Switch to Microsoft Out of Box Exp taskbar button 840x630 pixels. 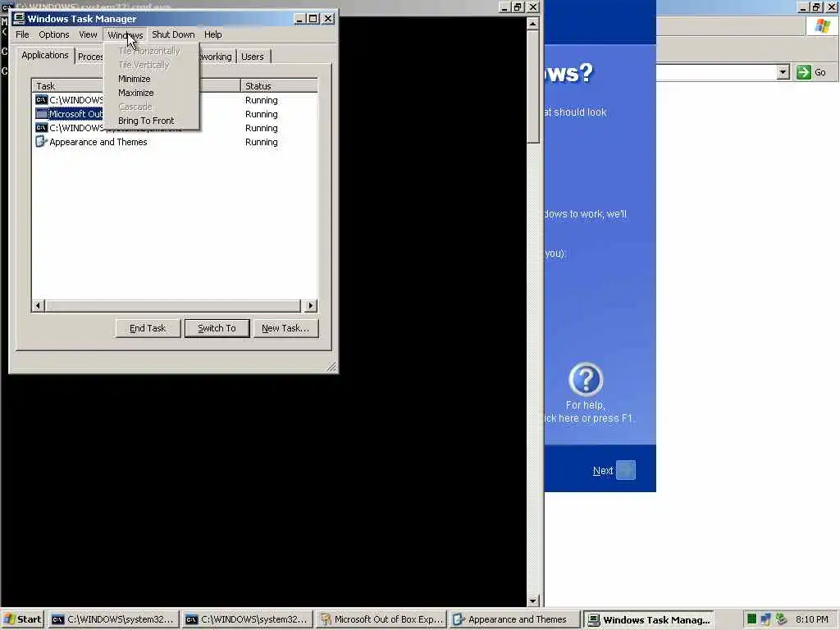[x=381, y=620]
